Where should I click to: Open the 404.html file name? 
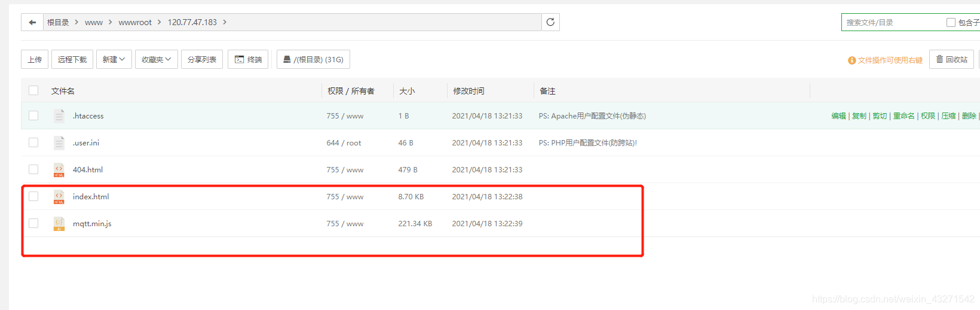pyautogui.click(x=88, y=169)
